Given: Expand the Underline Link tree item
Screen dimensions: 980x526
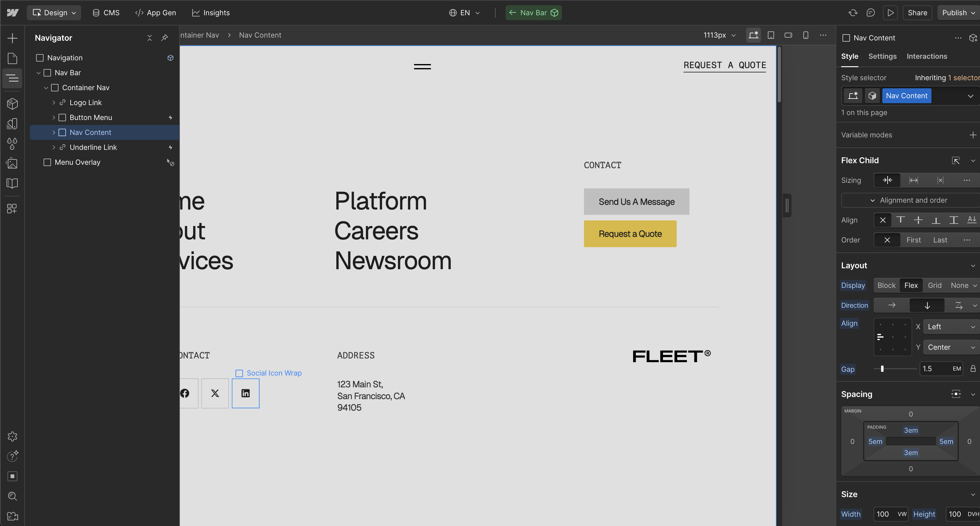Looking at the screenshot, I should (54, 147).
